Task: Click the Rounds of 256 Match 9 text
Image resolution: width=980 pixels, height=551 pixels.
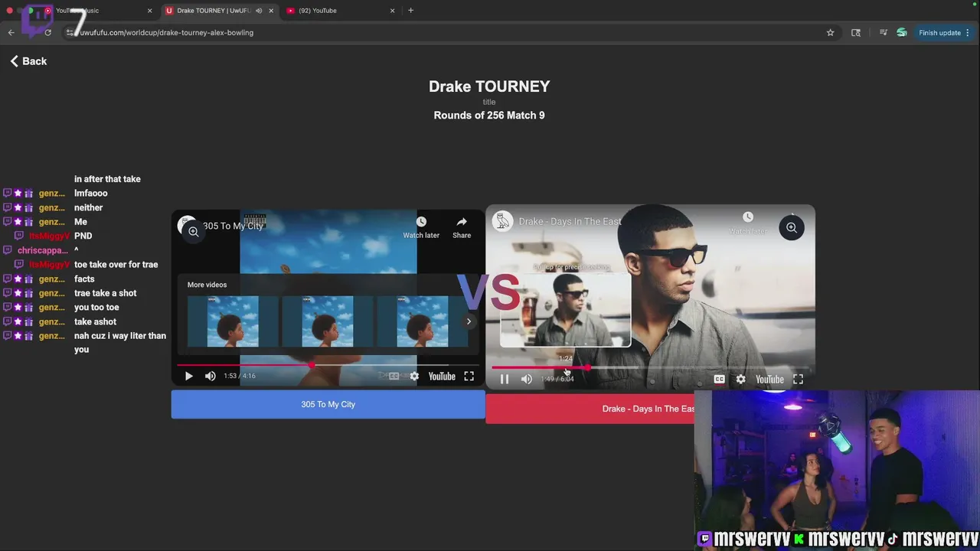Action: [489, 116]
